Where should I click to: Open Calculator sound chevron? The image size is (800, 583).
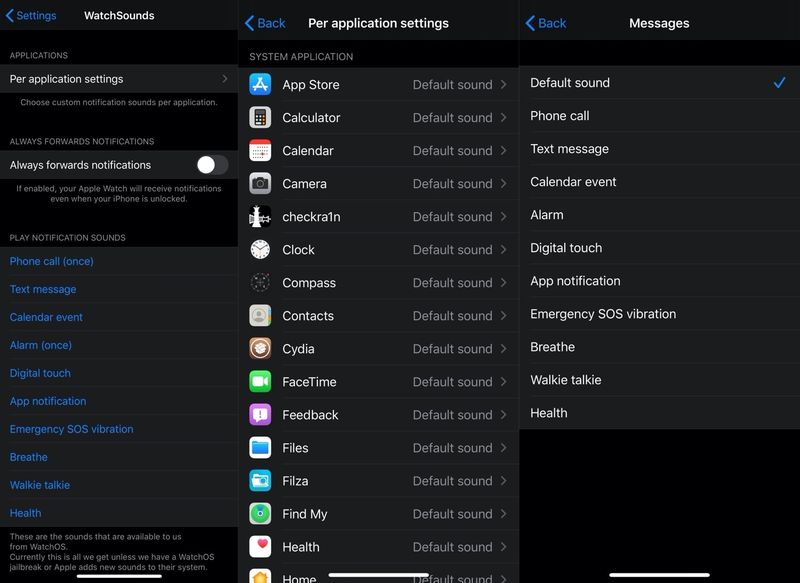pyautogui.click(x=504, y=118)
